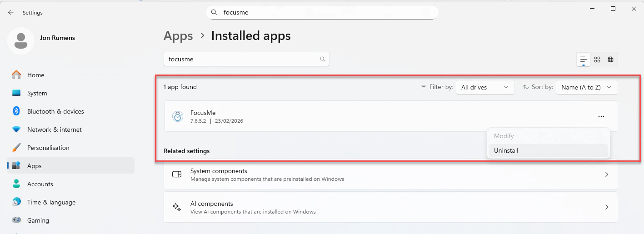The image size is (644, 234).
Task: Click the Apps breadcrumb link
Action: [x=178, y=36]
